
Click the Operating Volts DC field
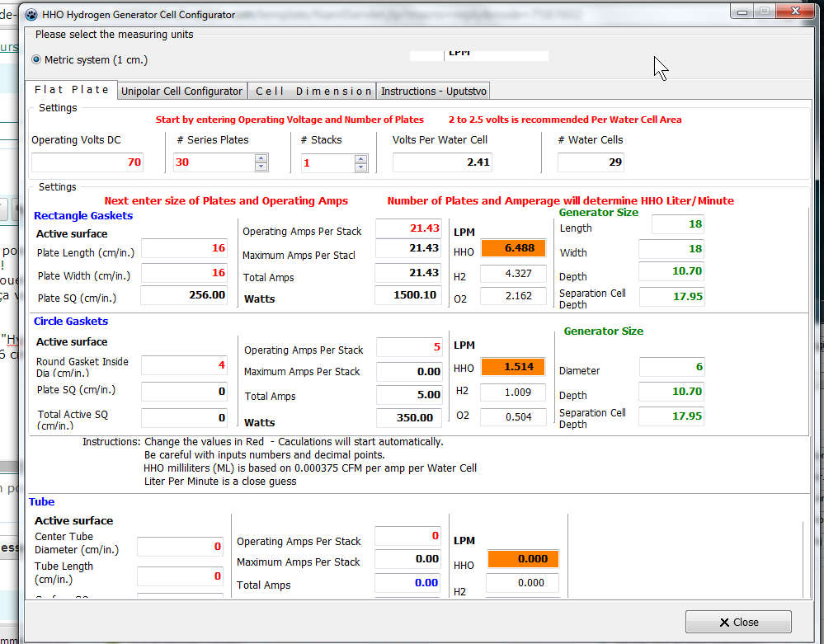[87, 162]
